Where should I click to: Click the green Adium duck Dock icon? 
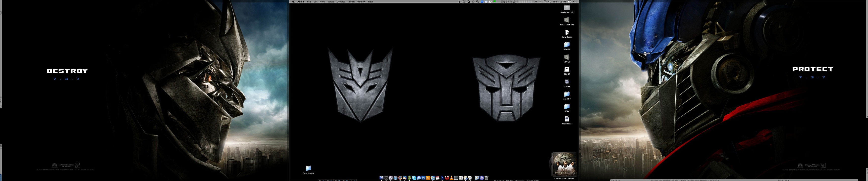point(410,178)
